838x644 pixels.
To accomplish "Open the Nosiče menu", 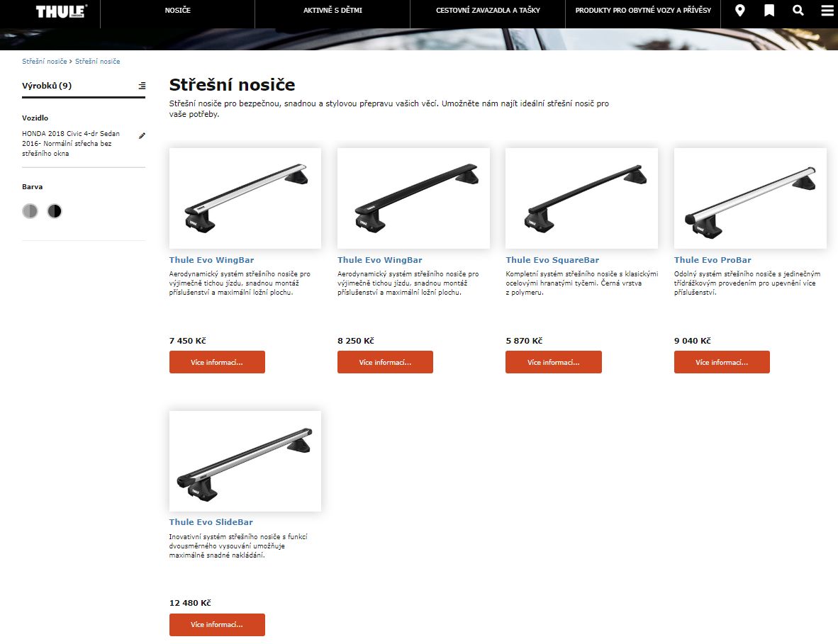I will click(177, 10).
